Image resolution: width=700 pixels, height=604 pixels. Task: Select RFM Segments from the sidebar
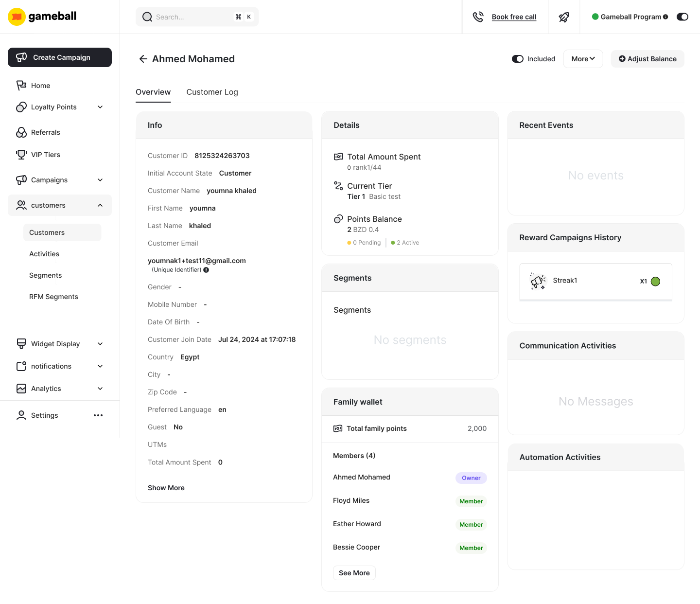click(x=53, y=297)
